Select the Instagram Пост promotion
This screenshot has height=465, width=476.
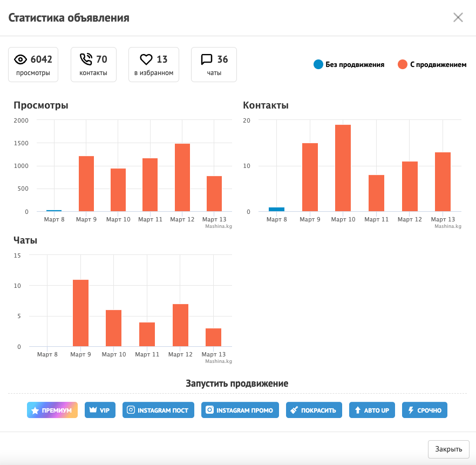pyautogui.click(x=158, y=410)
